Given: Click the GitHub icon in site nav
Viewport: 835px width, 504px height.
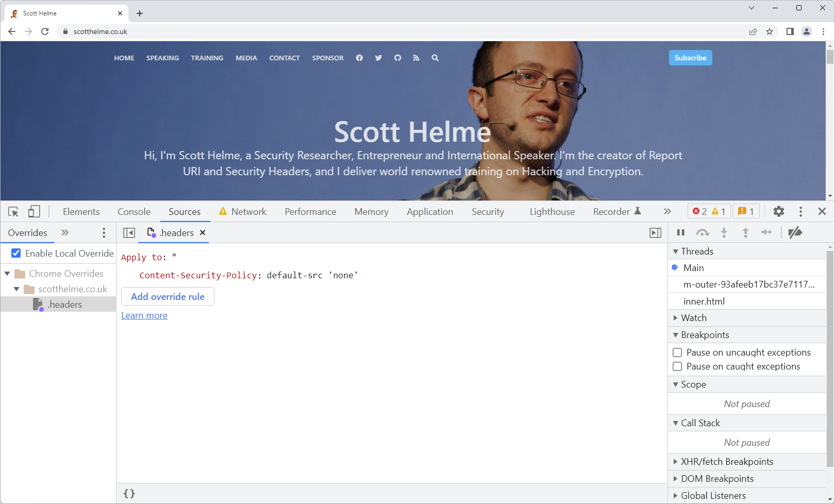Looking at the screenshot, I should pos(397,58).
